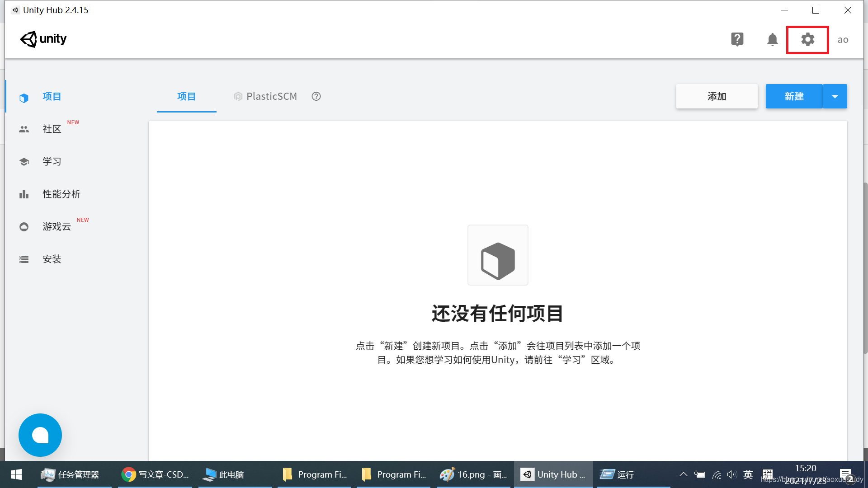Click 添加 button to add project

click(x=716, y=97)
